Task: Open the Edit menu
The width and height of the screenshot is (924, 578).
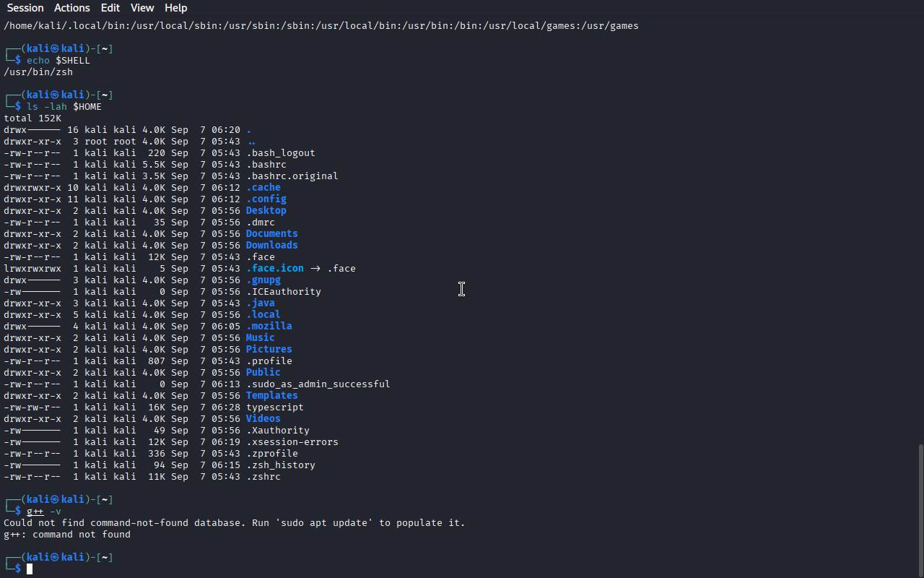Action: [x=110, y=8]
